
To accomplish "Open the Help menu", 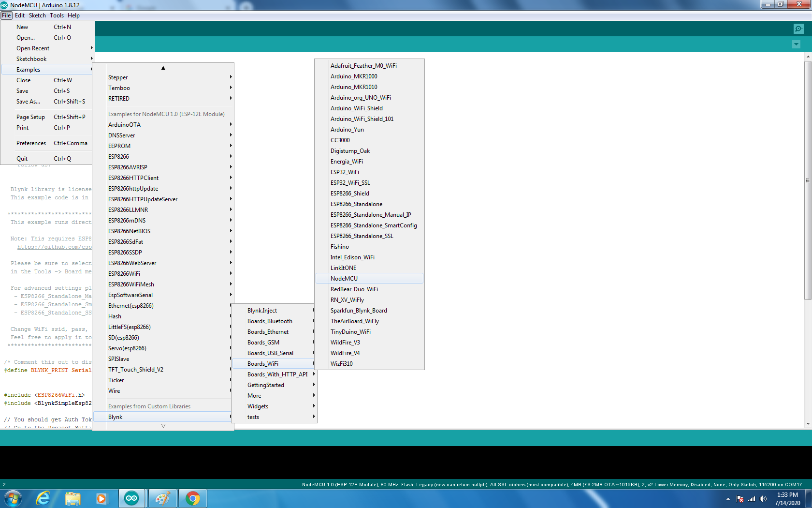I will coord(73,15).
